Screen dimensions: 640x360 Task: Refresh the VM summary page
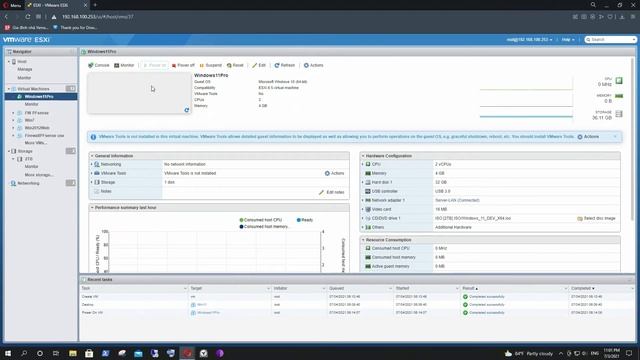(x=284, y=65)
